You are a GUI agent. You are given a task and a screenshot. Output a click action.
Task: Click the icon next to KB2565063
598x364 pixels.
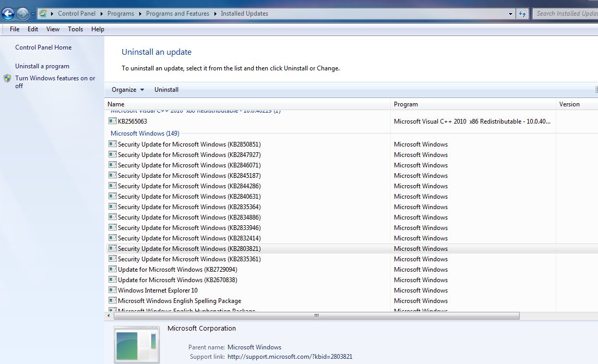point(113,121)
